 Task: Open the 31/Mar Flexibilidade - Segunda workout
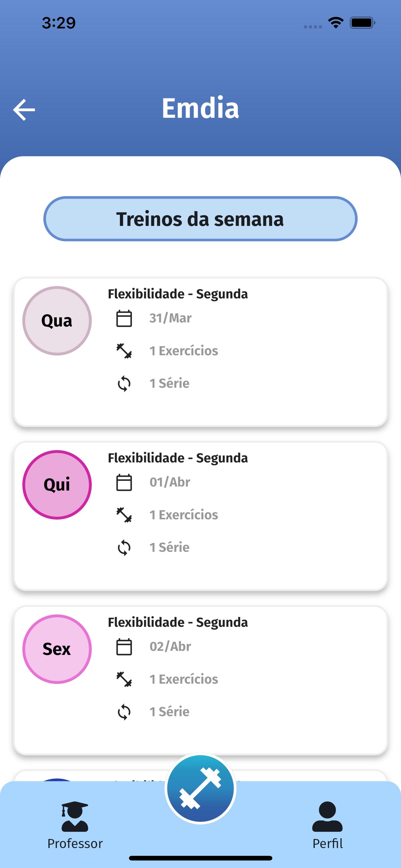(x=200, y=352)
